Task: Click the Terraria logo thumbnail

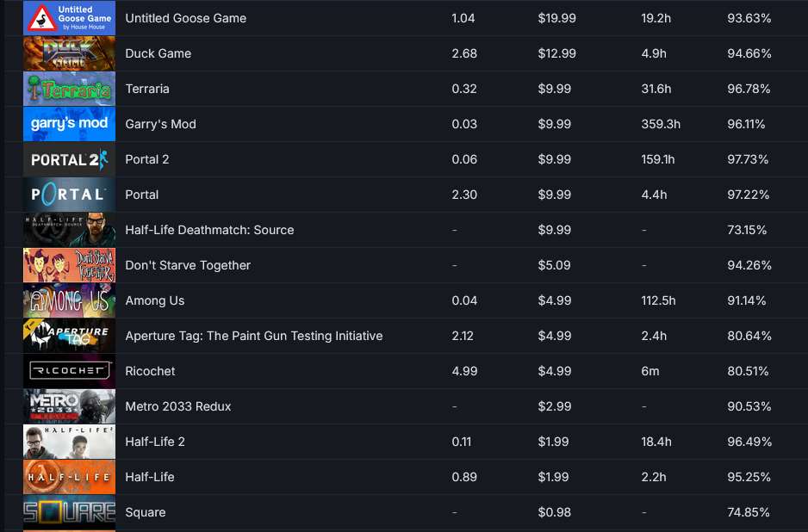Action: click(69, 89)
